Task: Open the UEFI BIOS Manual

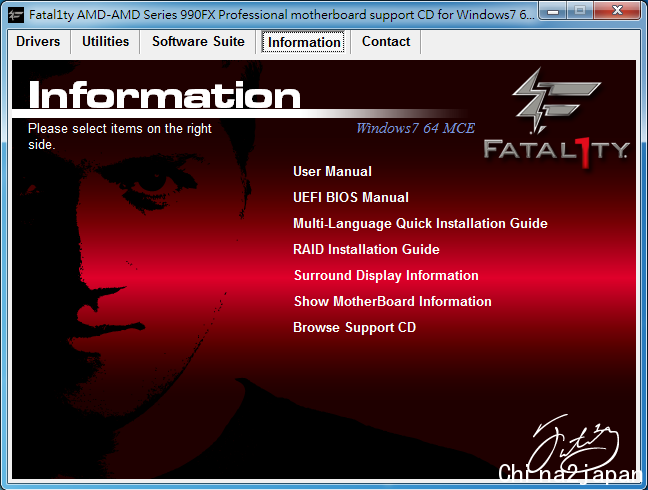Action: pos(351,197)
